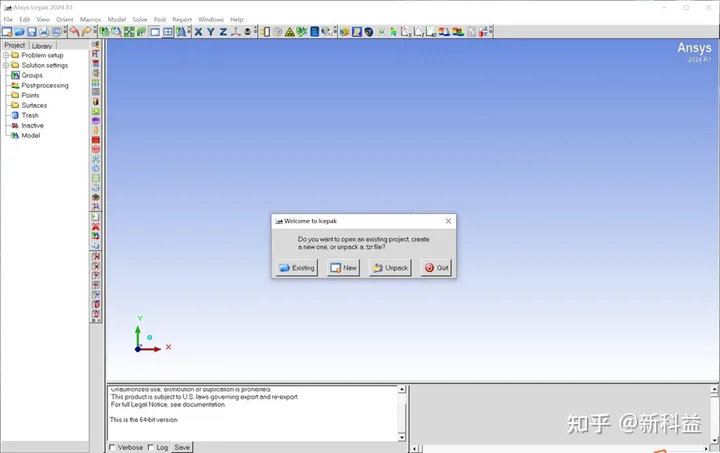Click the Print screen printer icon
The width and height of the screenshot is (720, 453).
44,32
